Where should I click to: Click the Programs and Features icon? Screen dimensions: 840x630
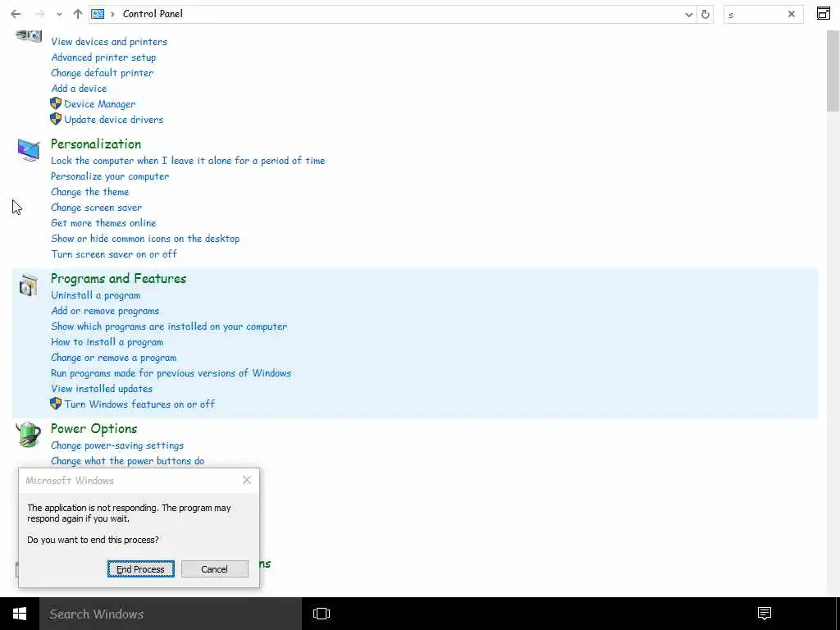coord(29,285)
